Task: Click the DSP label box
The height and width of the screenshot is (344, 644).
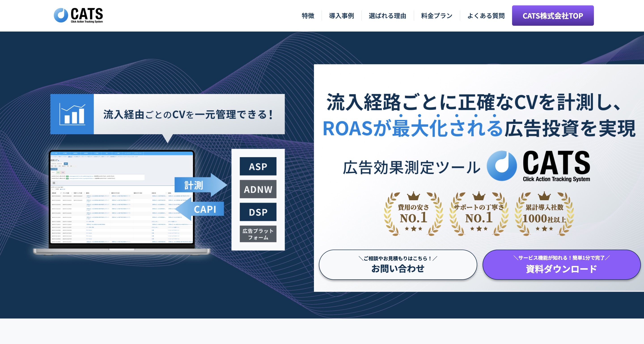Action: pos(258,212)
